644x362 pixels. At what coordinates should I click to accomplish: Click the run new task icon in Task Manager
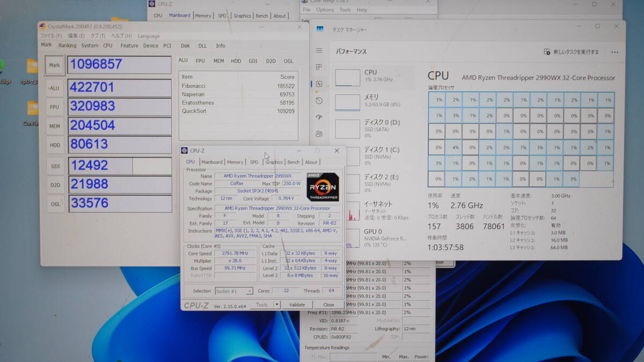tap(547, 52)
